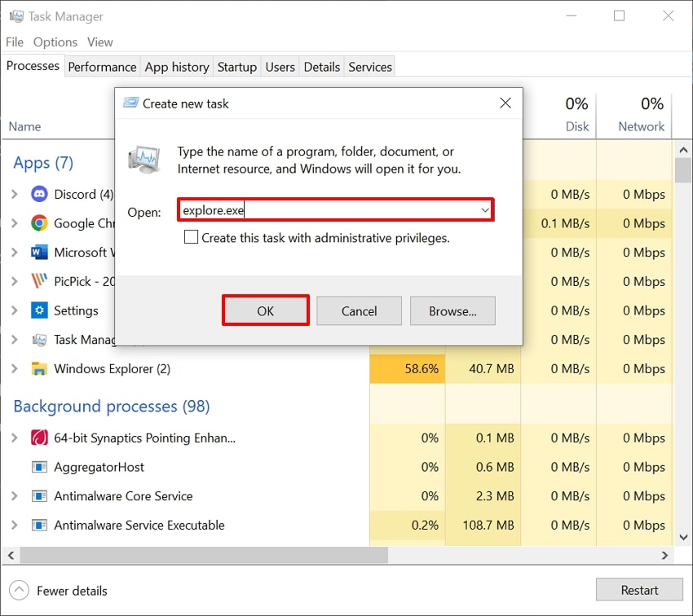Image resolution: width=693 pixels, height=616 pixels.
Task: Click the Google Chrome icon
Action: pos(39,223)
